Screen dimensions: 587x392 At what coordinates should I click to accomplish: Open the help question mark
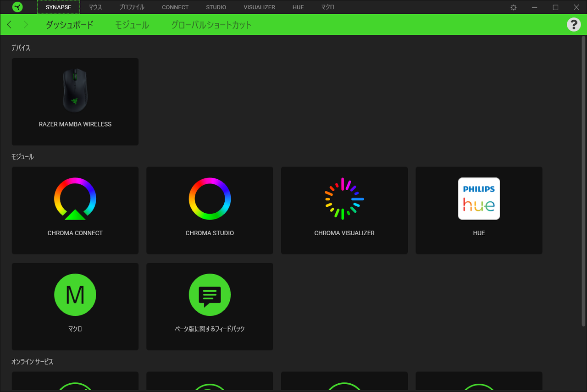coord(574,25)
